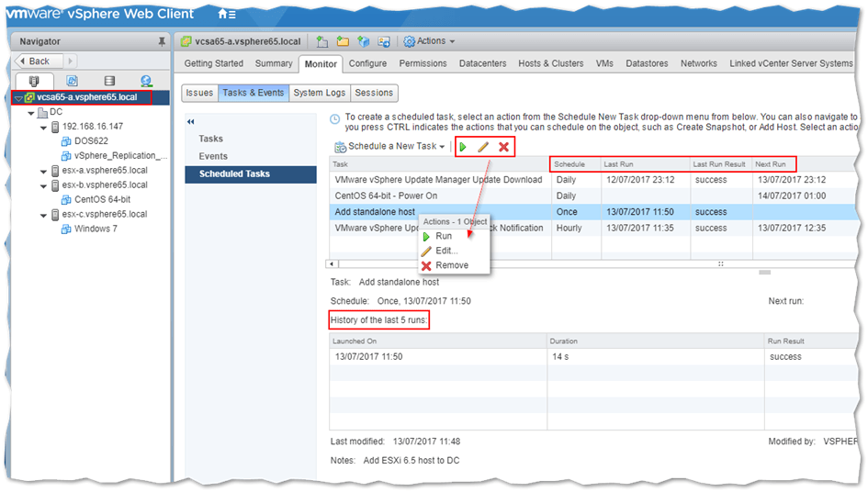Select the System Logs sub-tab
868x492 pixels.
[320, 93]
